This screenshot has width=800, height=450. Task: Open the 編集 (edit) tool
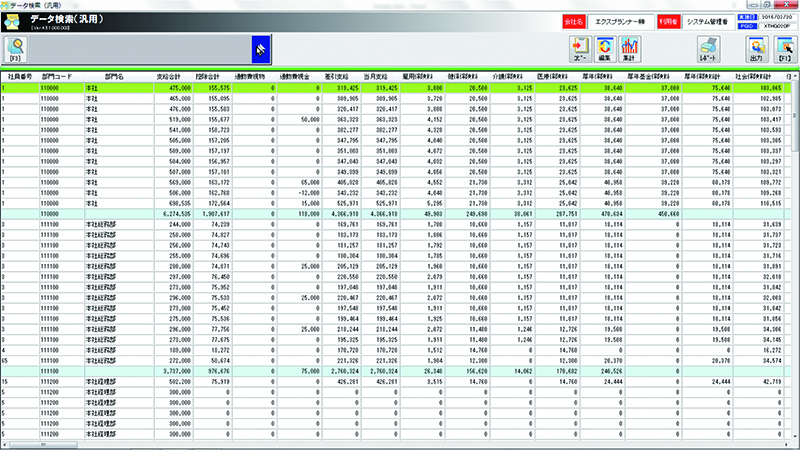[x=604, y=49]
